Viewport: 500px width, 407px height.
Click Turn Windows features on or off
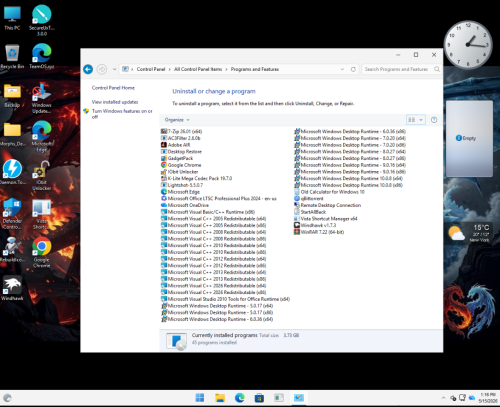click(122, 114)
